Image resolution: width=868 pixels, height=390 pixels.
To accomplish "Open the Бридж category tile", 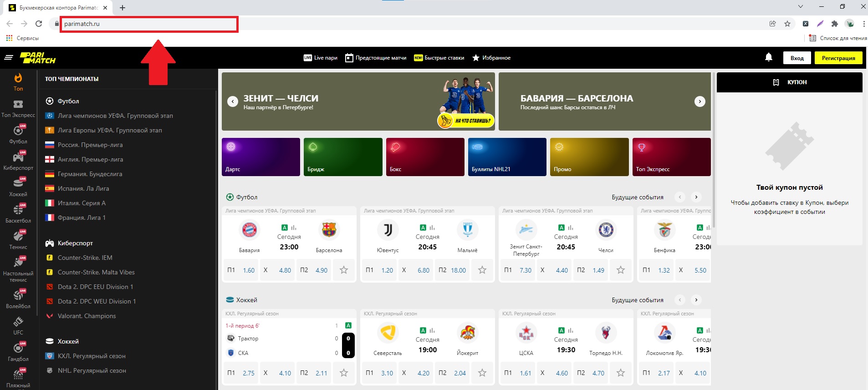I will [x=343, y=157].
